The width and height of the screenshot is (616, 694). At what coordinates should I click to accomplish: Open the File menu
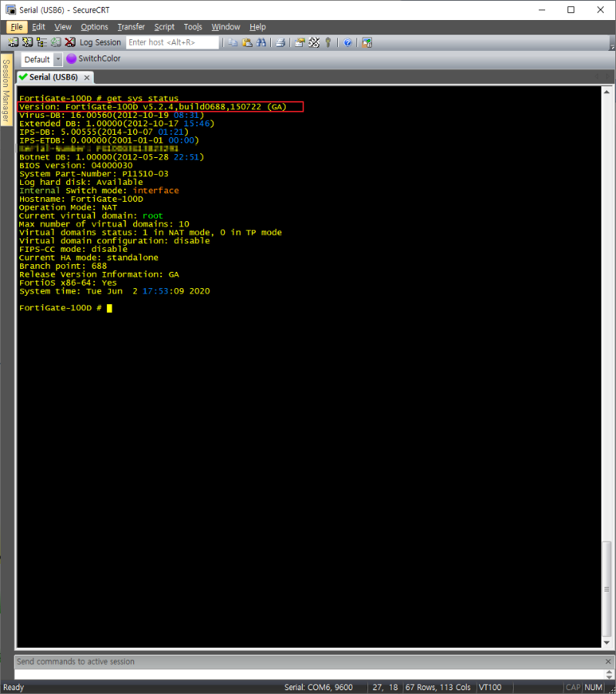(x=17, y=27)
